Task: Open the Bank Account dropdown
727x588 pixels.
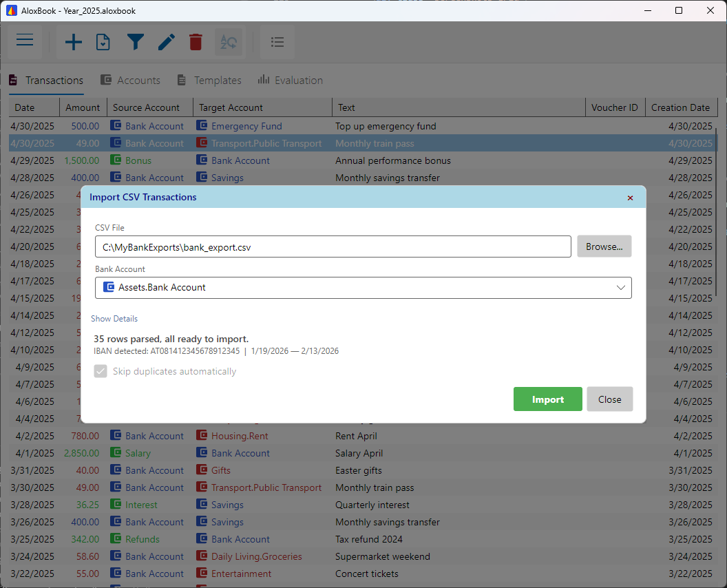Action: pos(363,287)
